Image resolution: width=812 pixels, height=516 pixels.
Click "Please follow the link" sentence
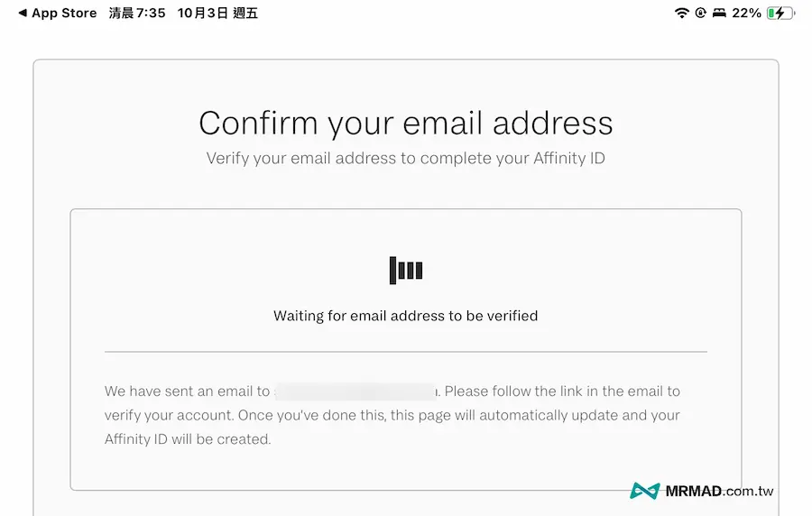562,392
